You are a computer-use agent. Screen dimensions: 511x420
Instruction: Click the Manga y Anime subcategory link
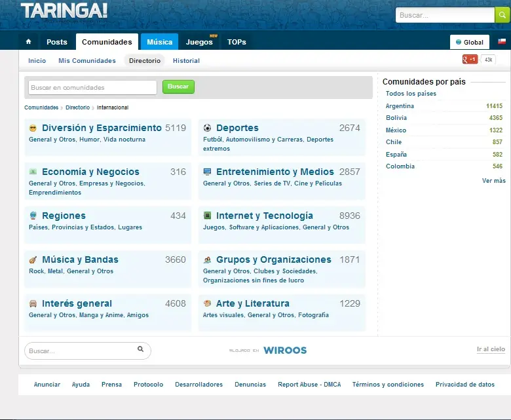tap(102, 315)
